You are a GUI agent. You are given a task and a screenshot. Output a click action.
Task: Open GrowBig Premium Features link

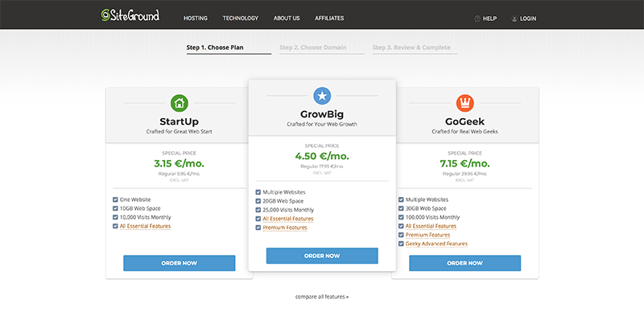[285, 228]
